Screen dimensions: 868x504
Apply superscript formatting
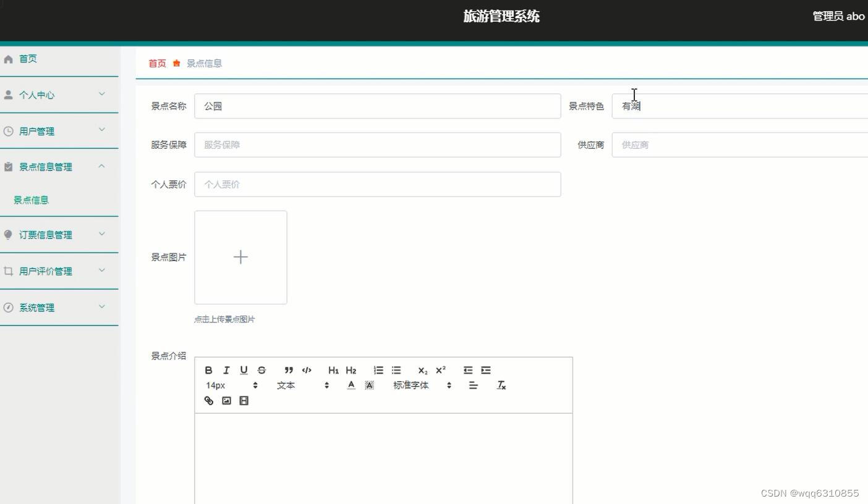(x=441, y=370)
